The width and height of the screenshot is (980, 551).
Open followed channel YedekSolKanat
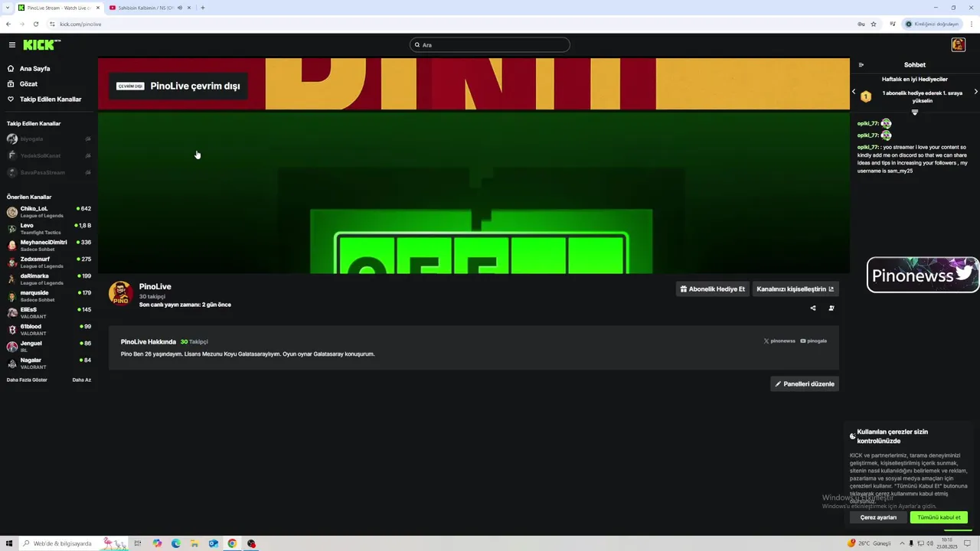coord(49,156)
